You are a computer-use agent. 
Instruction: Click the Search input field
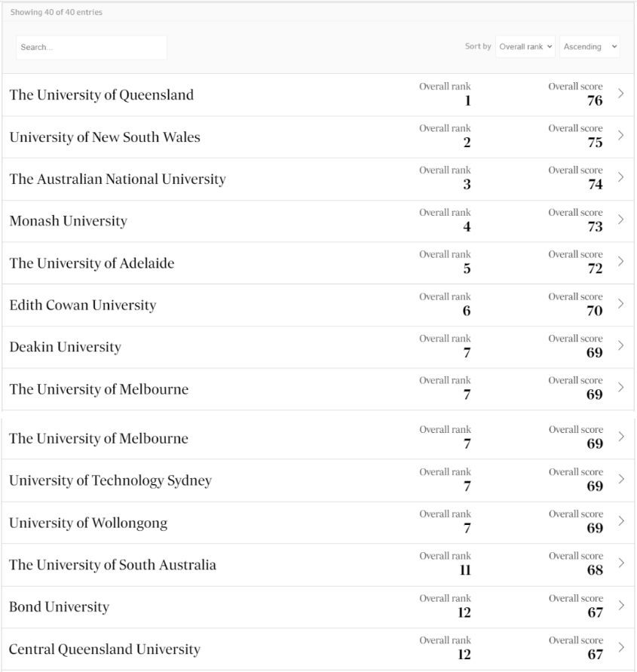pos(91,48)
